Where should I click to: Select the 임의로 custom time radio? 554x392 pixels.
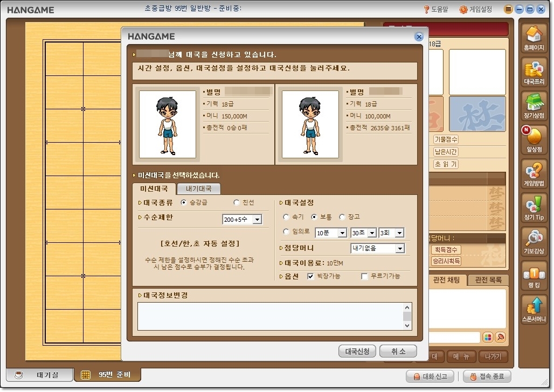click(x=286, y=232)
